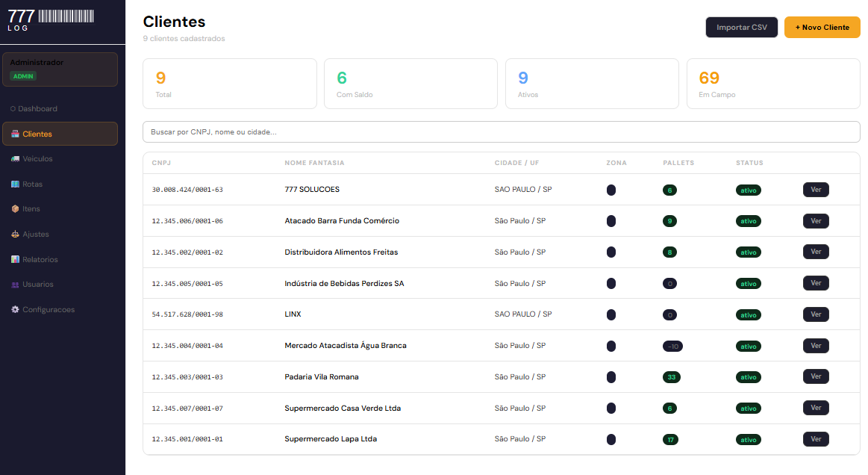The width and height of the screenshot is (868, 475).
Task: Open Ver for Padaria Vila Romana
Action: click(816, 376)
